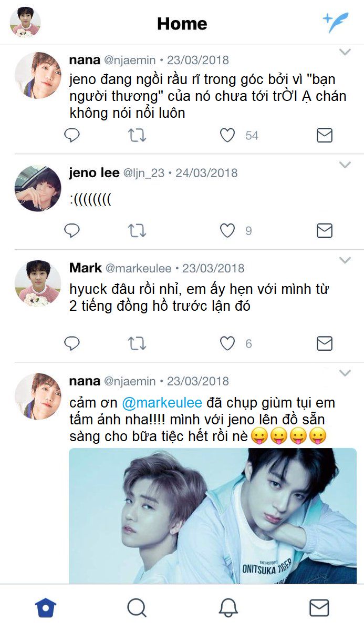The image size is (364, 631).
Task: Open the Search tab in bottom bar
Action: [137, 608]
